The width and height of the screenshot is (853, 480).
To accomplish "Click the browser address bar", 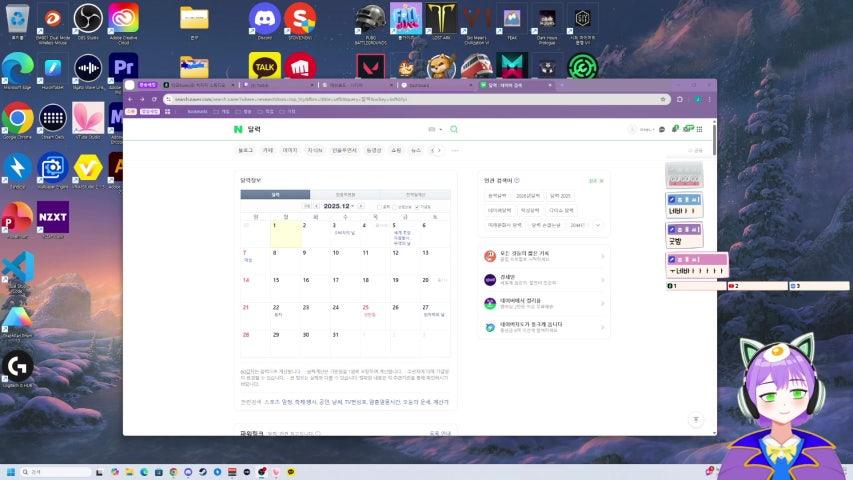I will pyautogui.click(x=400, y=99).
